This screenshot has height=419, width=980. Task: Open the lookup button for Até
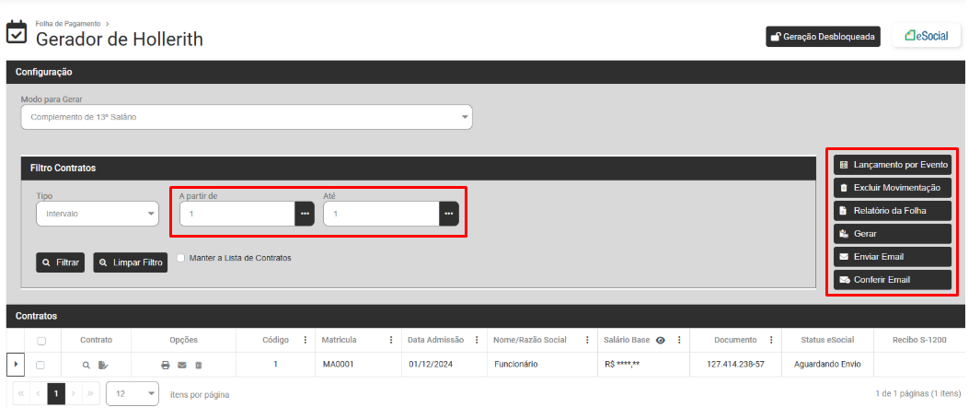[449, 214]
